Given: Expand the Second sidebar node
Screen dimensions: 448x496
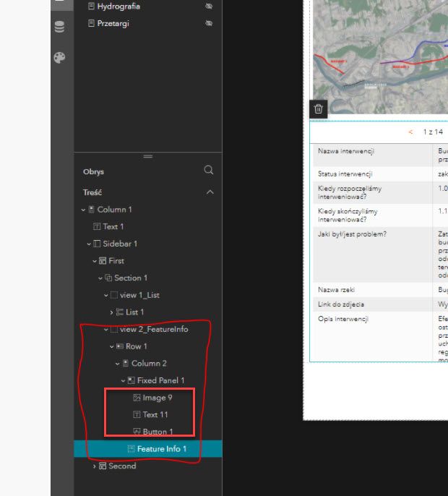Looking at the screenshot, I should pyautogui.click(x=94, y=466).
